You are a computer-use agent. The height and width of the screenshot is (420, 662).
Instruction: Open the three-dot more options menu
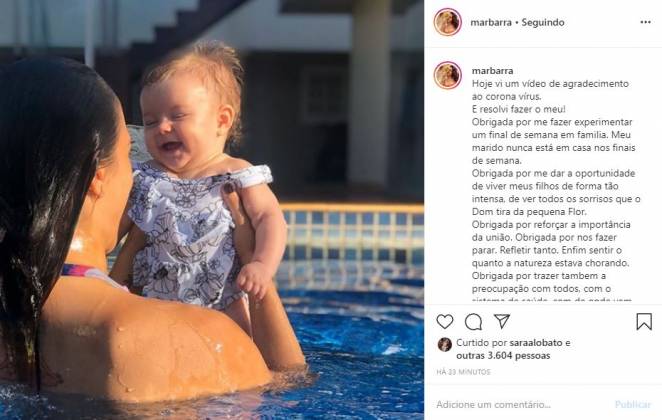click(645, 22)
